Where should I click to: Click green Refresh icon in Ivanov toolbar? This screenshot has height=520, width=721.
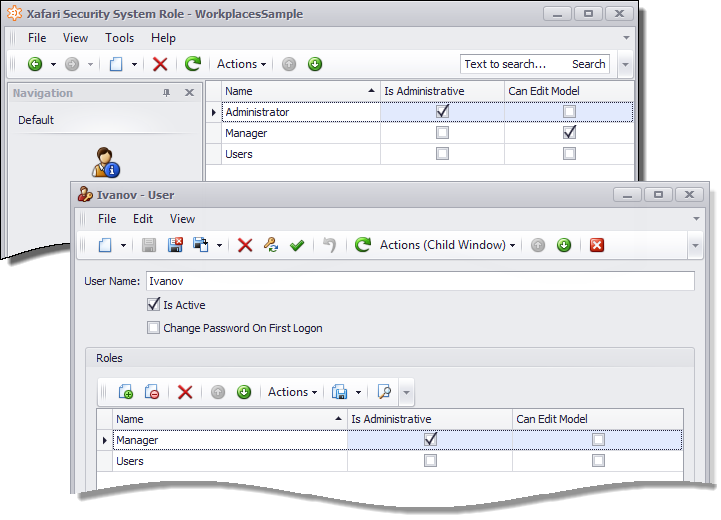tap(363, 245)
